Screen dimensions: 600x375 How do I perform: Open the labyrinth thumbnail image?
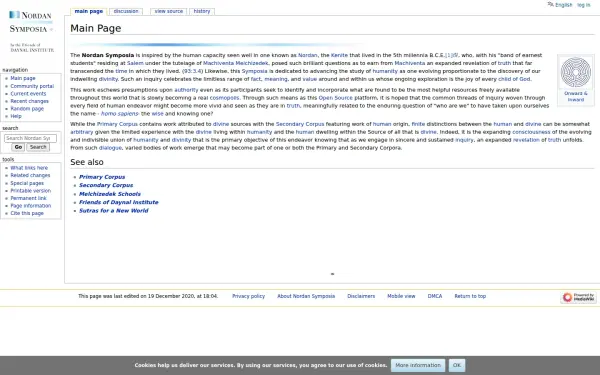pyautogui.click(x=576, y=72)
